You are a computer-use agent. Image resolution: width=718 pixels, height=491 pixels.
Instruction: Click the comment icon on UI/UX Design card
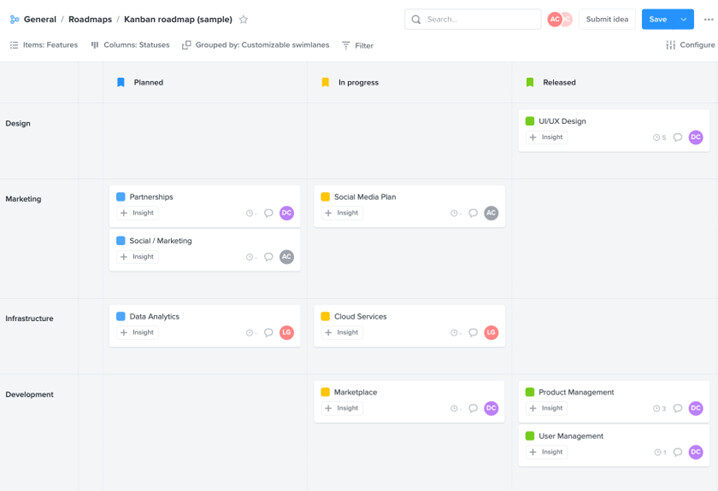(677, 137)
